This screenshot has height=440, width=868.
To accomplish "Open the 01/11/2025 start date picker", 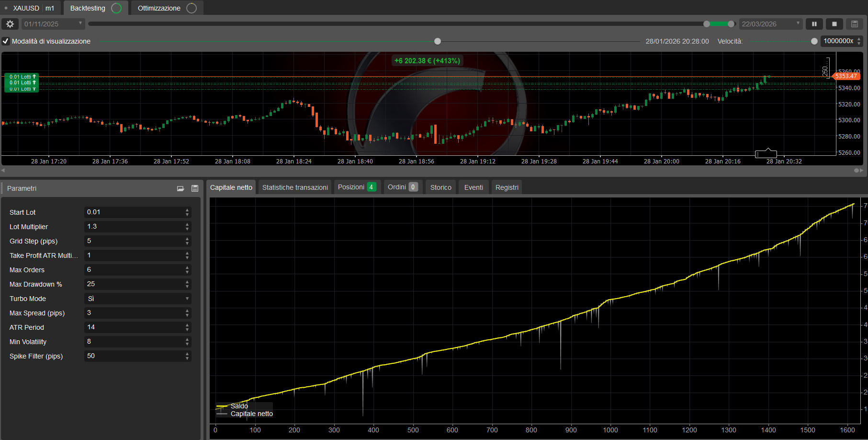I will tap(53, 24).
